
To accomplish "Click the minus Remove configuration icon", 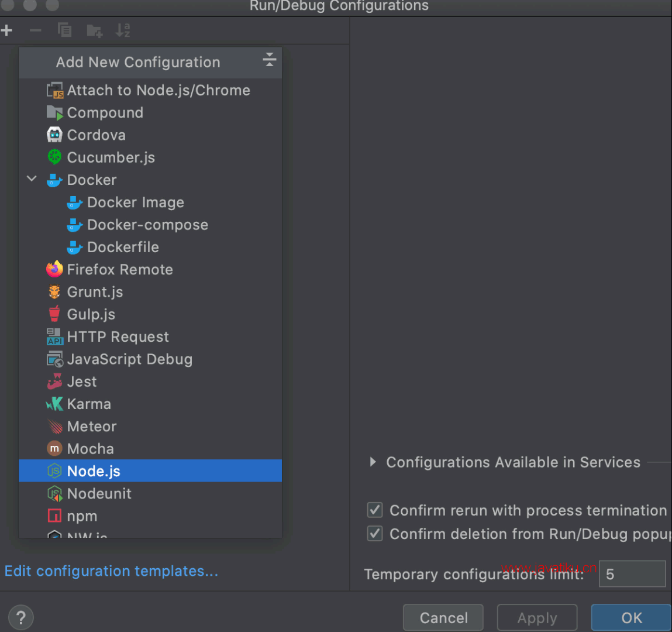I will tap(35, 30).
